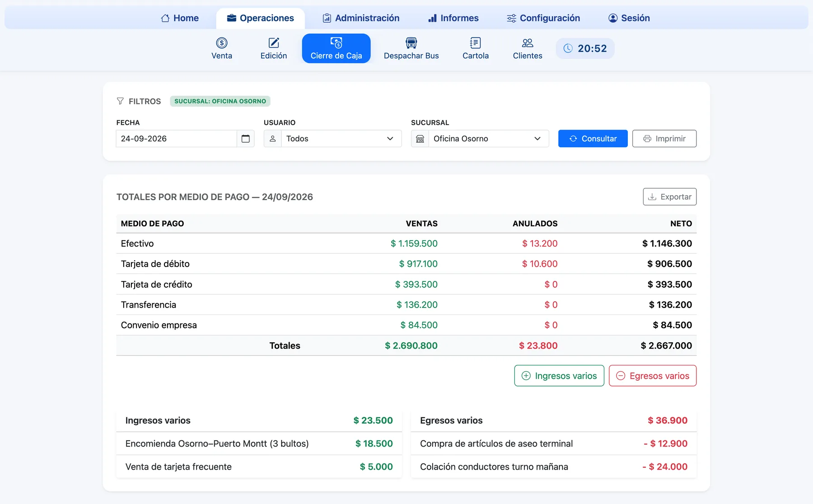Click the débito ventas value $ 917.100
The height and width of the screenshot is (504, 813).
(x=418, y=264)
